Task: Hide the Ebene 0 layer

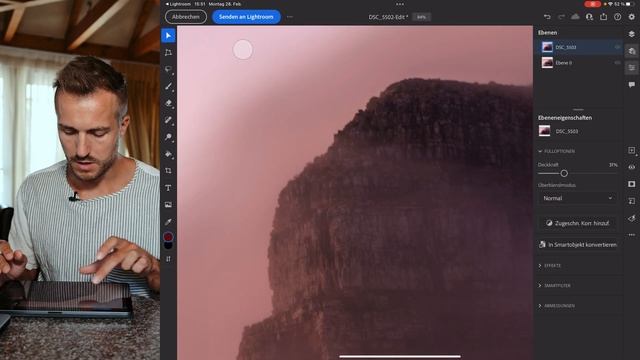Action: 617,63
